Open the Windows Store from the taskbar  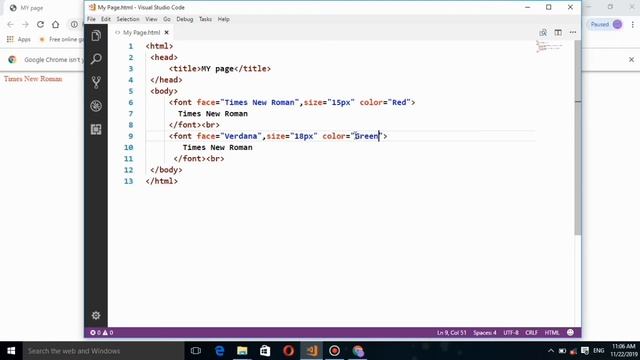pyautogui.click(x=265, y=351)
